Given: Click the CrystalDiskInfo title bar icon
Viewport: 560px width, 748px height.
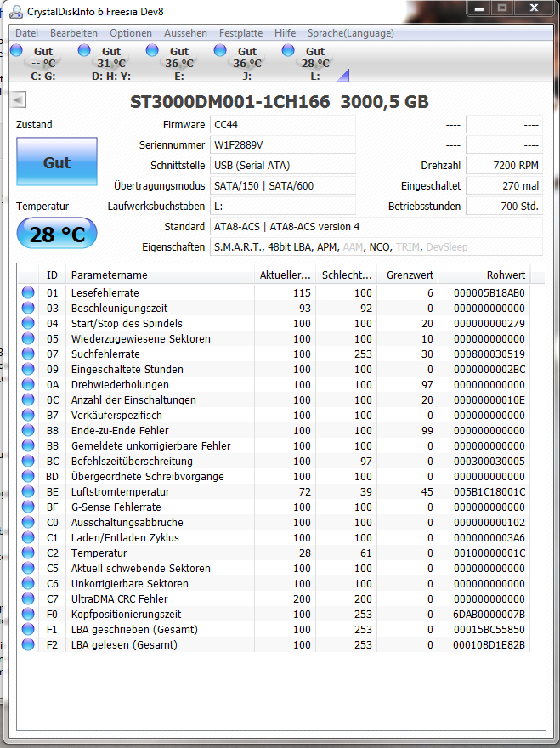Looking at the screenshot, I should pyautogui.click(x=16, y=11).
